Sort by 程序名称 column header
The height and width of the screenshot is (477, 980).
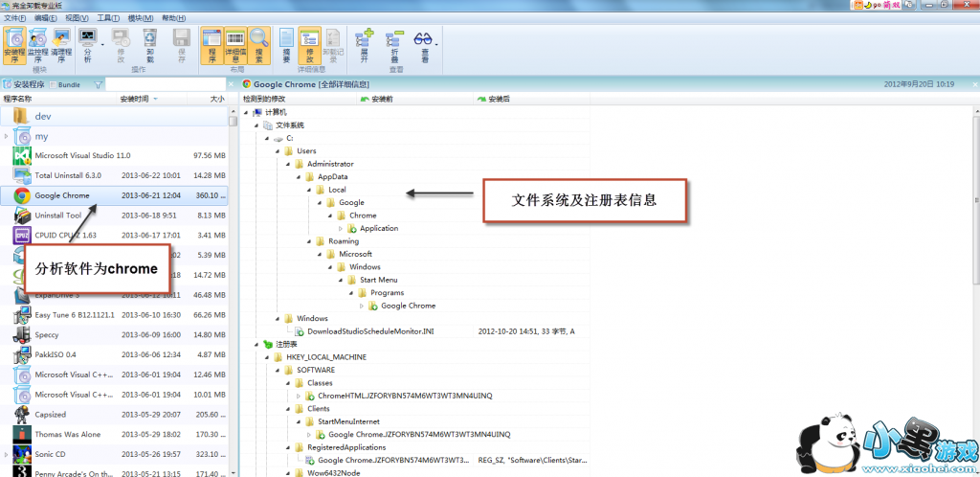(58, 99)
